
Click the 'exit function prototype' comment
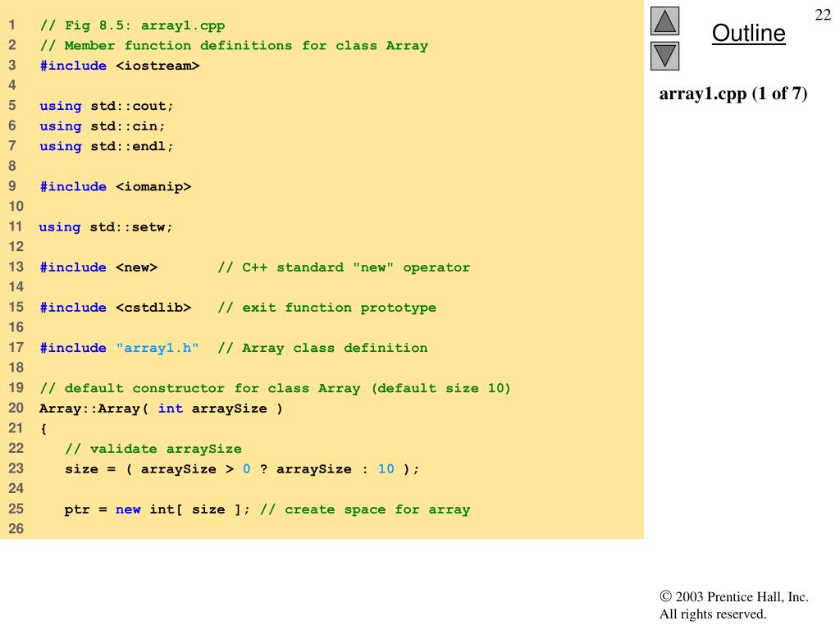tap(326, 308)
